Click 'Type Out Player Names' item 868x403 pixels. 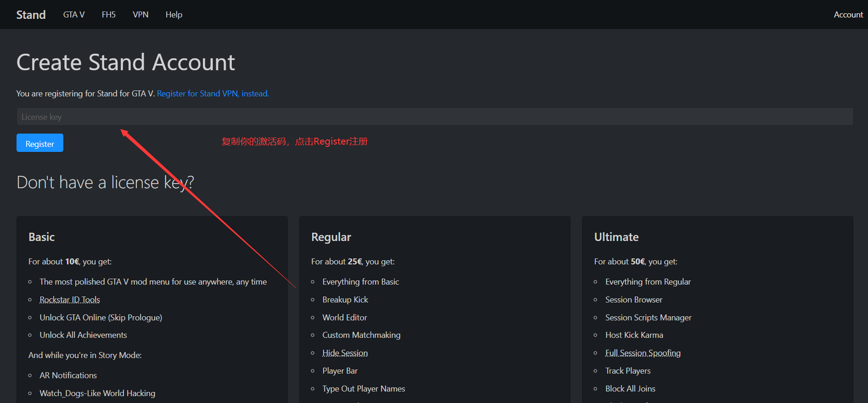click(364, 389)
